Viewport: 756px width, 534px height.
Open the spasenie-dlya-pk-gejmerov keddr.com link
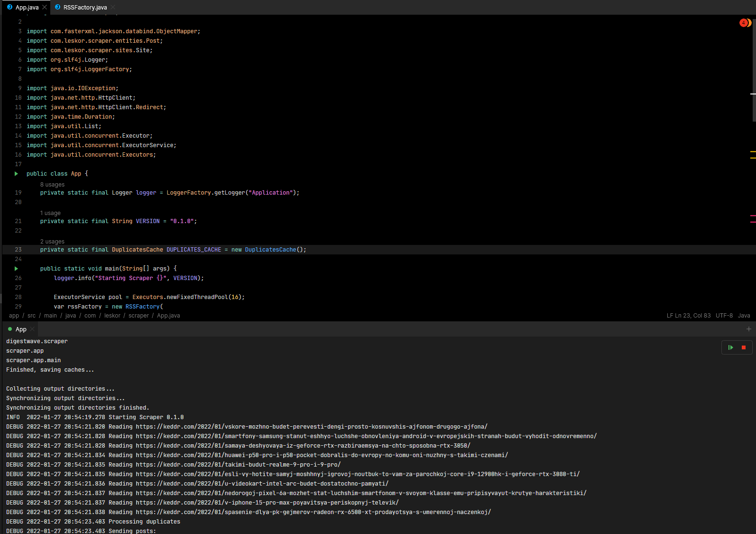coord(313,512)
